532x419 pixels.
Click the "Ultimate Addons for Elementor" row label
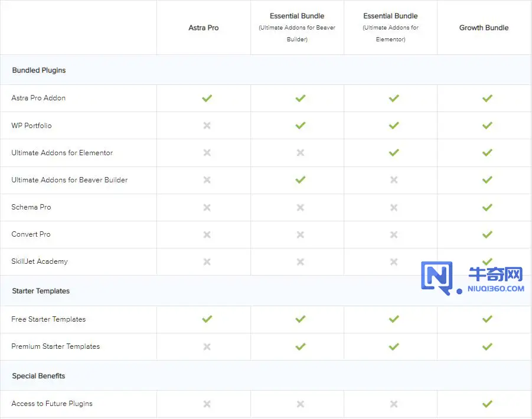pyautogui.click(x=62, y=153)
